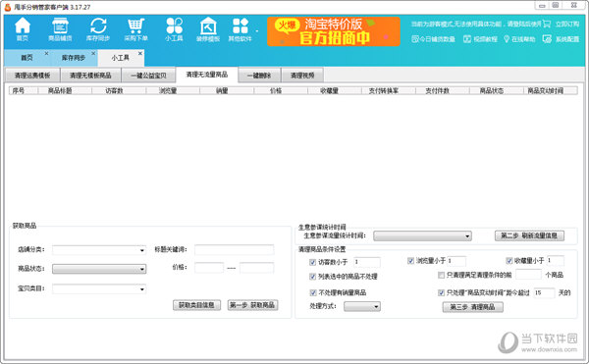
Task: Focus the 收藏量小于 value field
Action: click(556, 260)
